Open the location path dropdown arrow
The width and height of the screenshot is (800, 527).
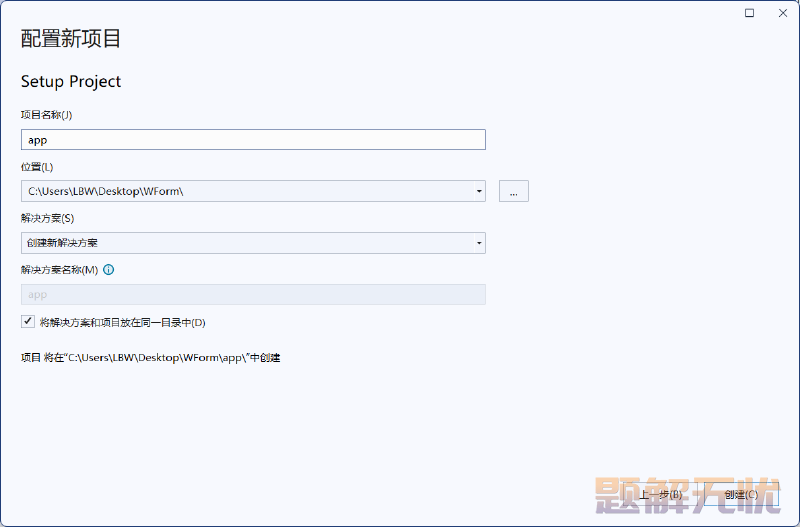[479, 191]
